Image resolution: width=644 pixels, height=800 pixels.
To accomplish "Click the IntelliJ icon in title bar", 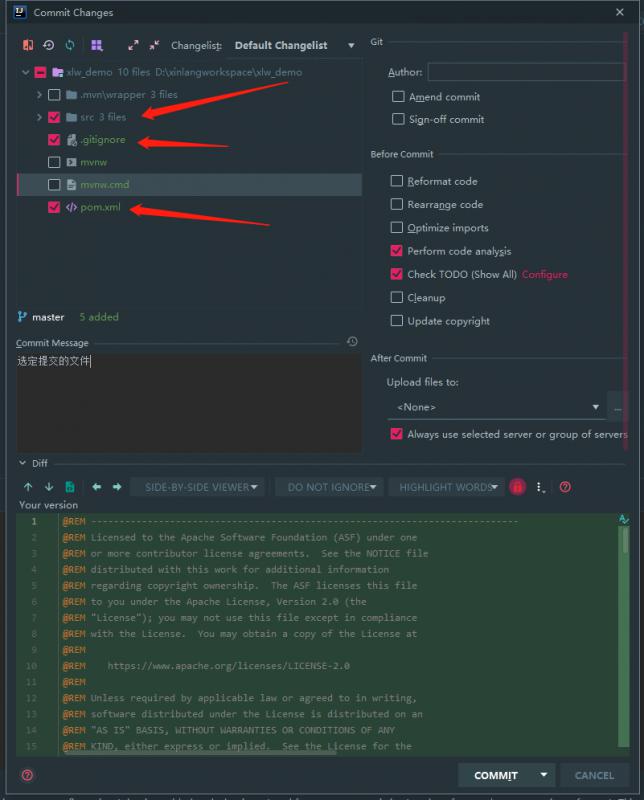I will (x=20, y=12).
